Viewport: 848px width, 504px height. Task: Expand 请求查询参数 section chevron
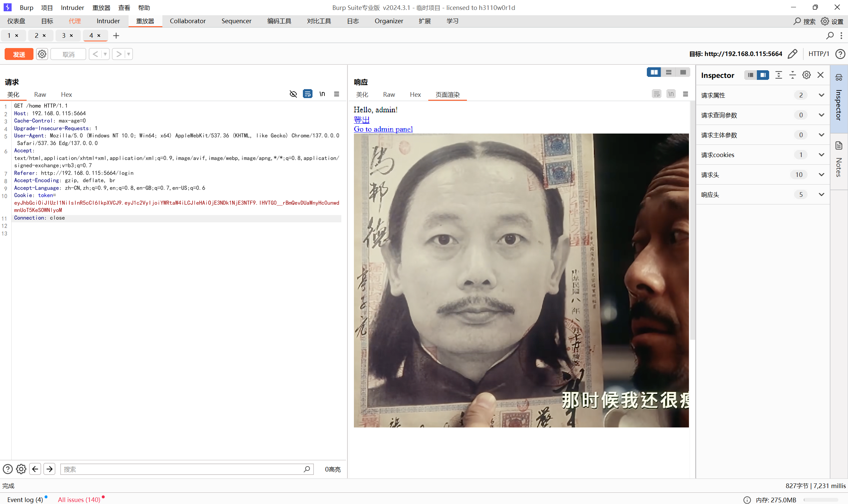821,115
